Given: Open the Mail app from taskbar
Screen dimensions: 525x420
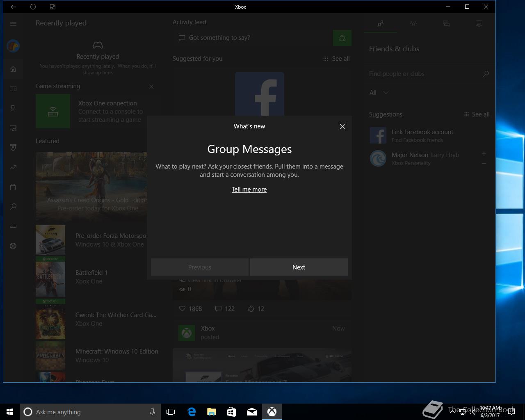Looking at the screenshot, I should (x=252, y=412).
